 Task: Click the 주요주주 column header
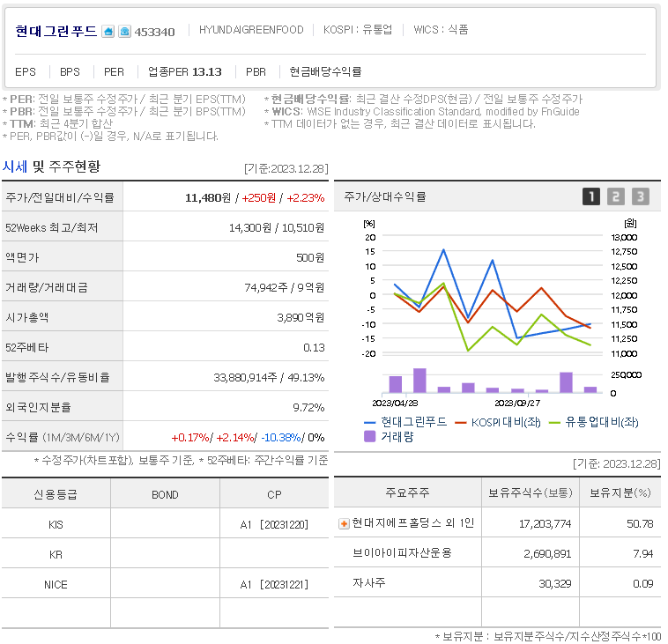coord(407,493)
